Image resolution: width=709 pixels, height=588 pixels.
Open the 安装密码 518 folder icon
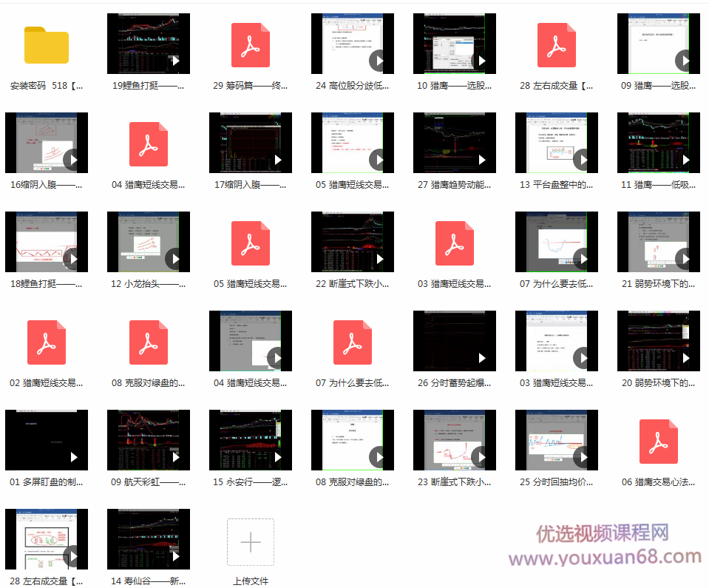[46, 45]
